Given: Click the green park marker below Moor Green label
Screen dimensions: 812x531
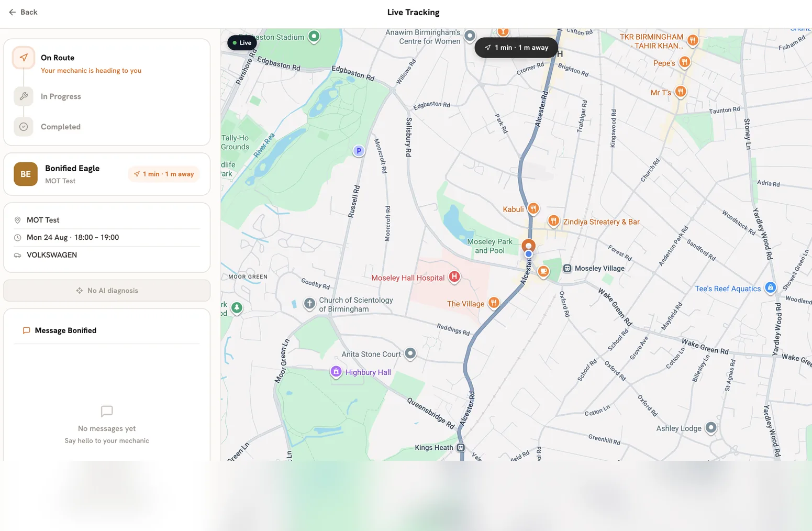Looking at the screenshot, I should (237, 307).
